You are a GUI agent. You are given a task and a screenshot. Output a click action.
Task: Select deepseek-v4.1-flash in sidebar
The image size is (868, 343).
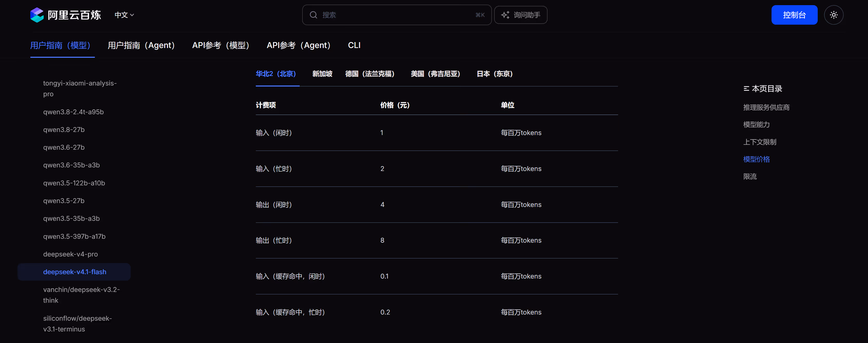coord(74,272)
